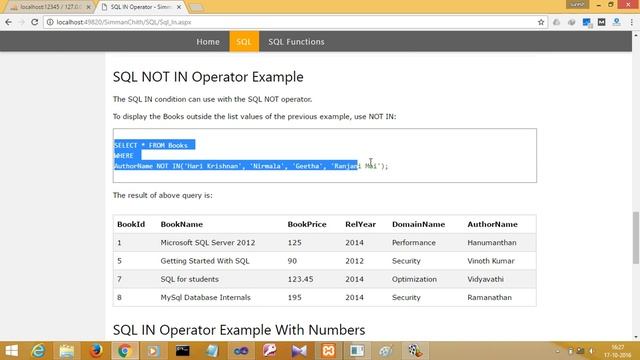Click the scrollbar down arrow
Screen dimensions: 640x360
point(636,337)
